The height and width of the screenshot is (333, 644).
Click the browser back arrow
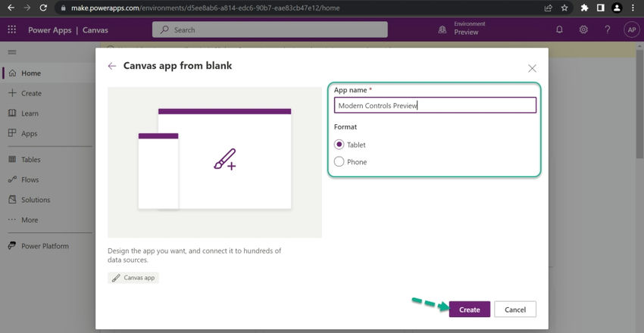(x=11, y=8)
